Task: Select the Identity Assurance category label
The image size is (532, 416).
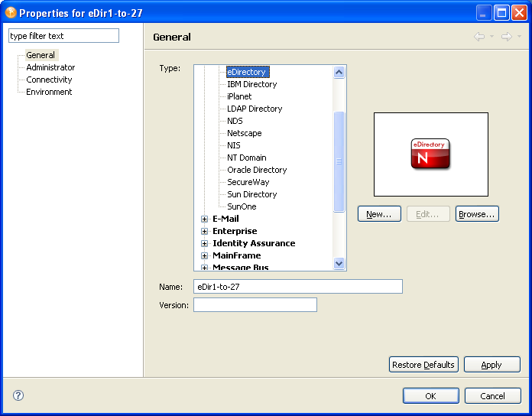Action: coord(254,243)
